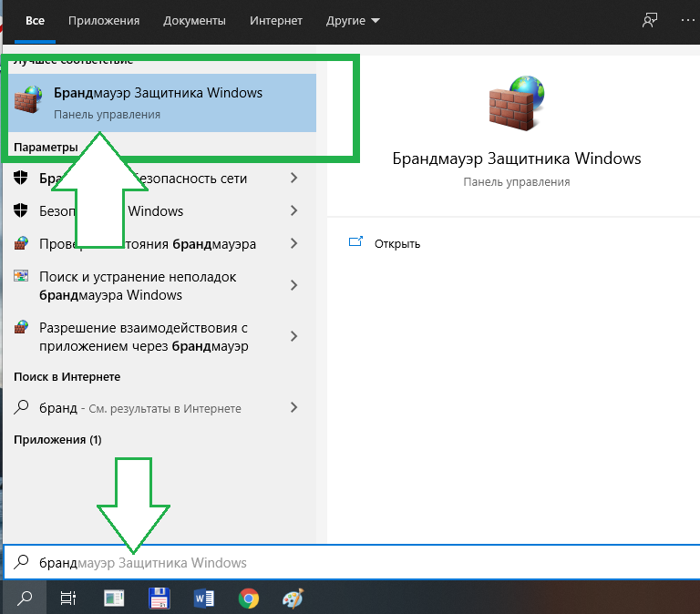Expand arrow for 'Безопасность Windows' result

pyautogui.click(x=293, y=210)
